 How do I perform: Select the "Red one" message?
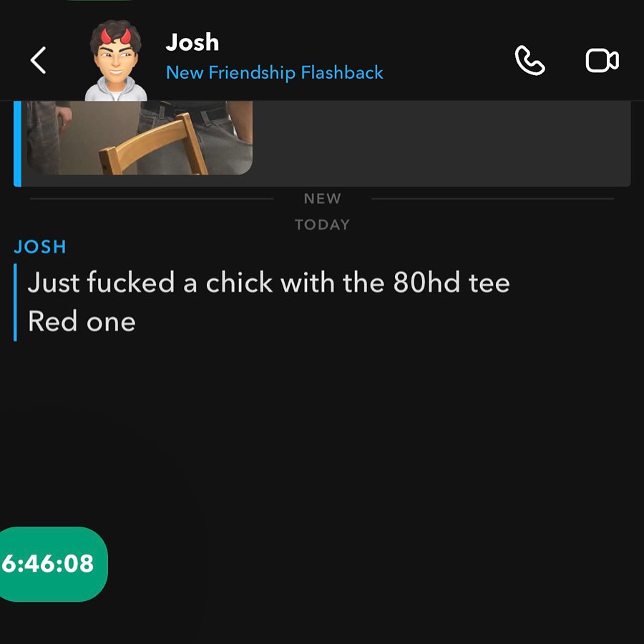(82, 321)
